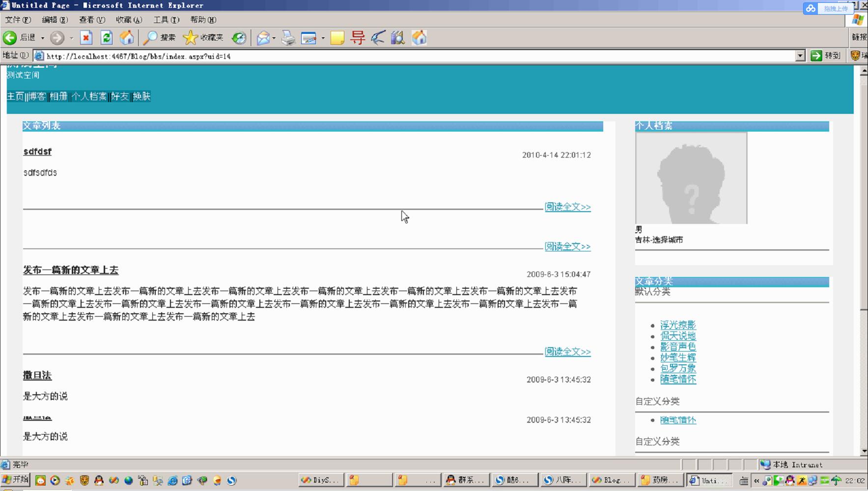This screenshot has height=491, width=868.
Task: Click 阅读全文 under the sdfdsf article
Action: pyautogui.click(x=567, y=207)
